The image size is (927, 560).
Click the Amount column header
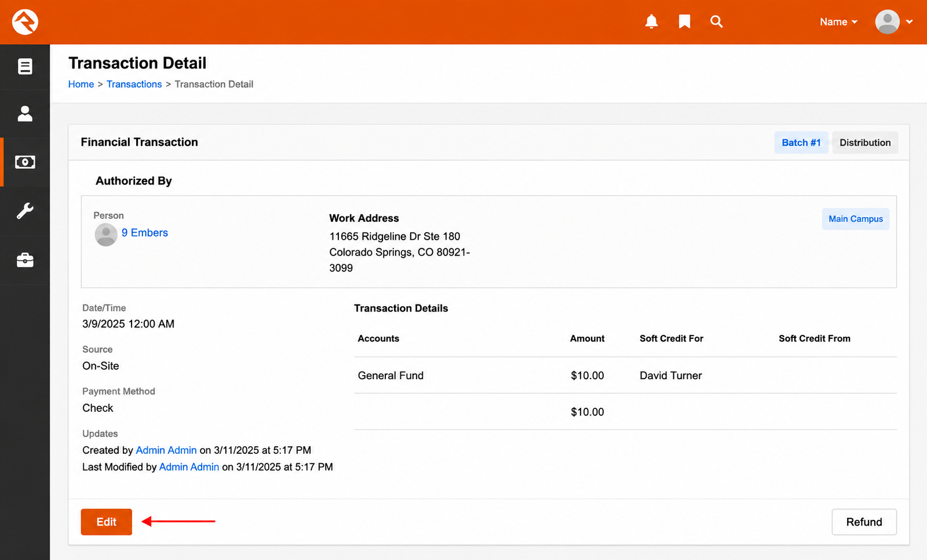587,338
